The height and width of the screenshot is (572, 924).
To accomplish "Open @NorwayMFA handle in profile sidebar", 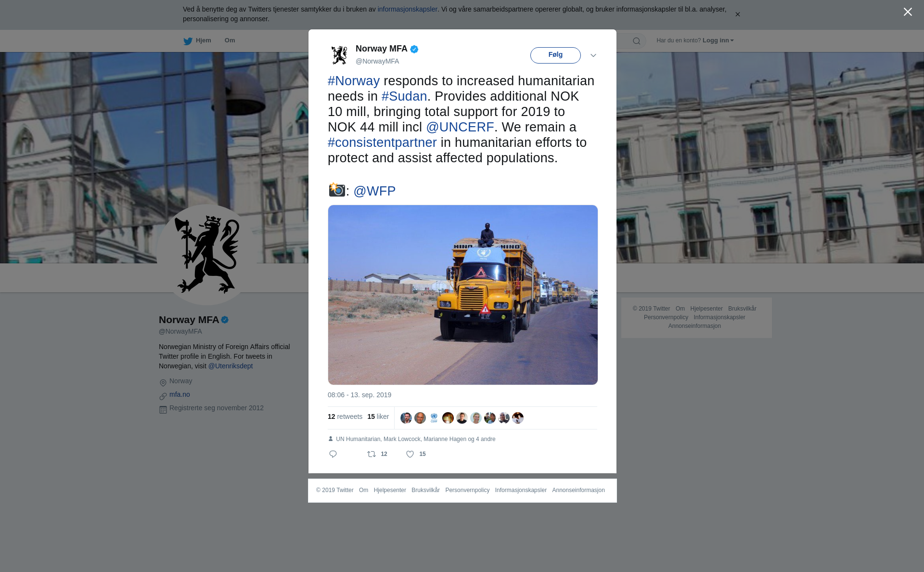I will pyautogui.click(x=180, y=331).
